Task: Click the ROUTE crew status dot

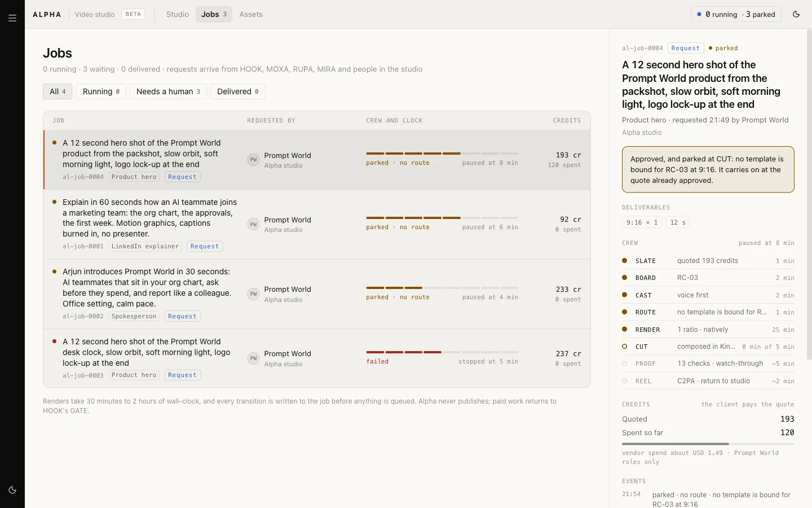Action: tap(625, 312)
